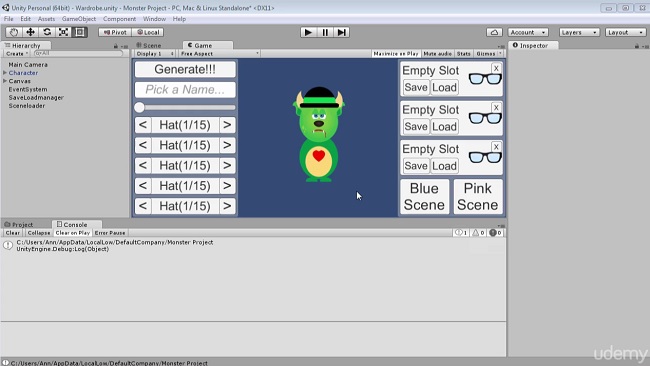The image size is (650, 366).
Task: Click the slider handle below name field
Action: click(140, 107)
